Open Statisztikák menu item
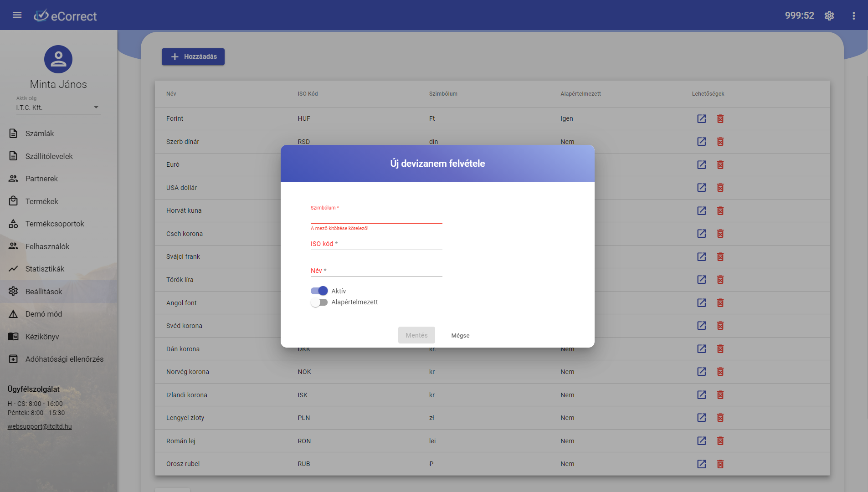Screen dimensions: 868x492 58,269
